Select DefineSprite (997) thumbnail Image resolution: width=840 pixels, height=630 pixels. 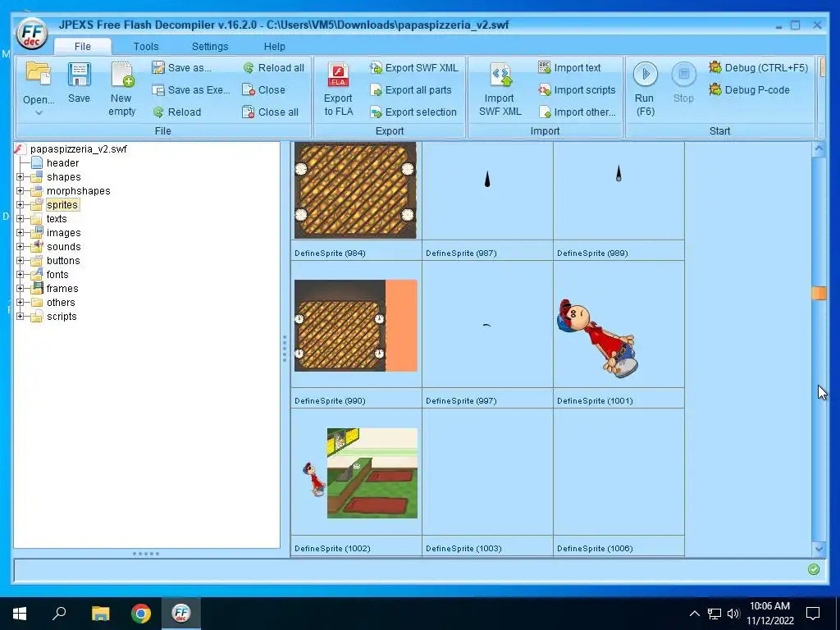tap(487, 325)
